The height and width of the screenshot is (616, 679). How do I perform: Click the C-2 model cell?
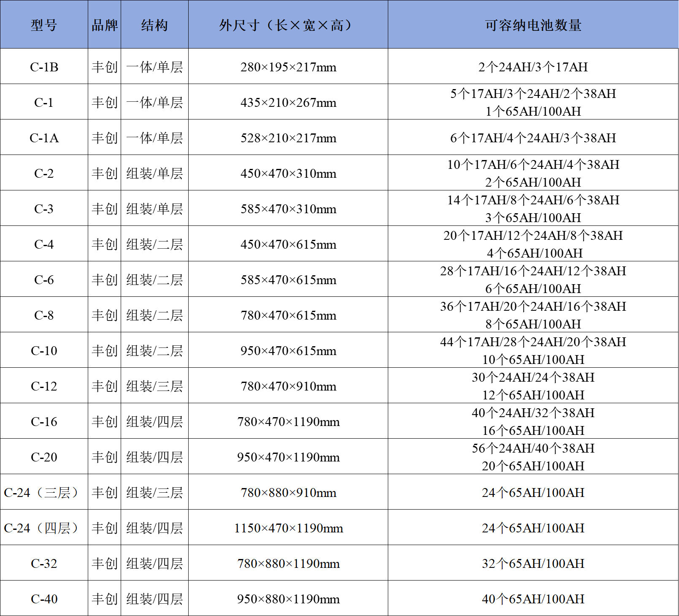[44, 173]
